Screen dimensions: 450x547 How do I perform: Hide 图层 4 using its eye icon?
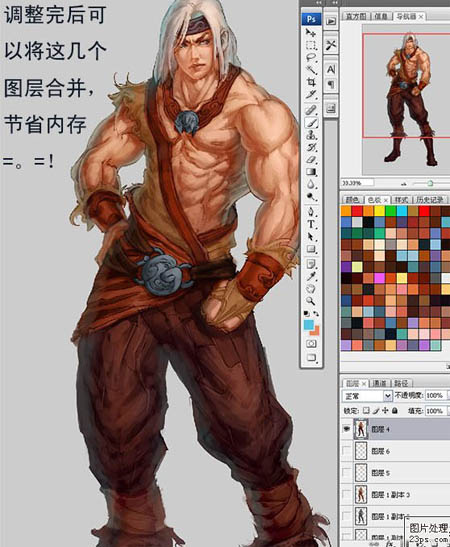click(346, 429)
